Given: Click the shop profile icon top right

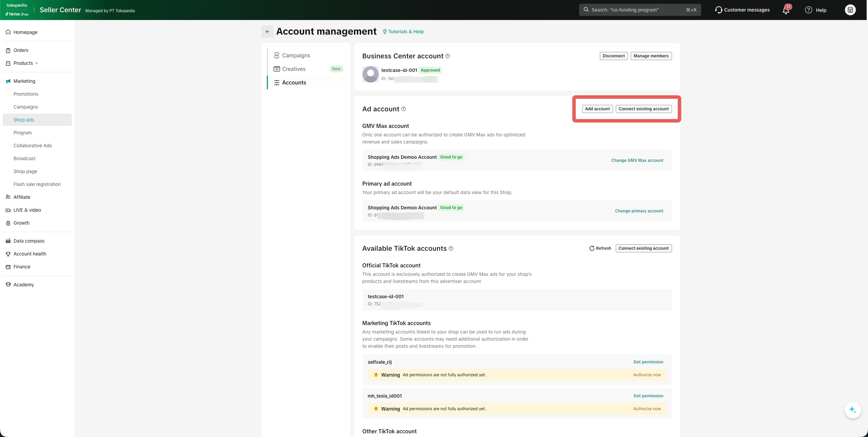Looking at the screenshot, I should pyautogui.click(x=850, y=10).
